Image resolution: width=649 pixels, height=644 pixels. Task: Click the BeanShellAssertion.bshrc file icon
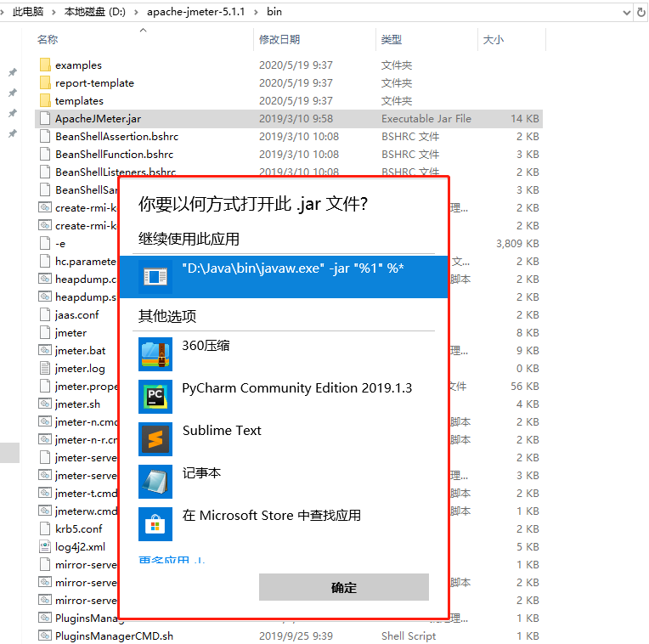45,136
